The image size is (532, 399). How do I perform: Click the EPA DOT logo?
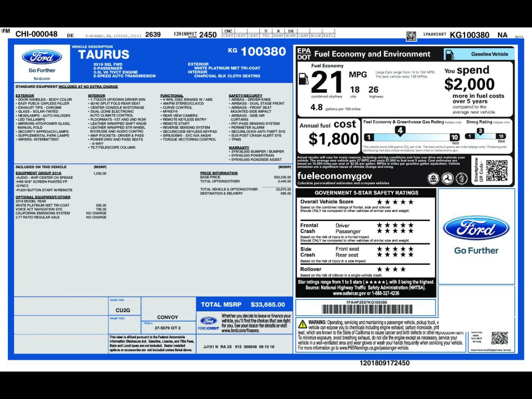pyautogui.click(x=304, y=54)
